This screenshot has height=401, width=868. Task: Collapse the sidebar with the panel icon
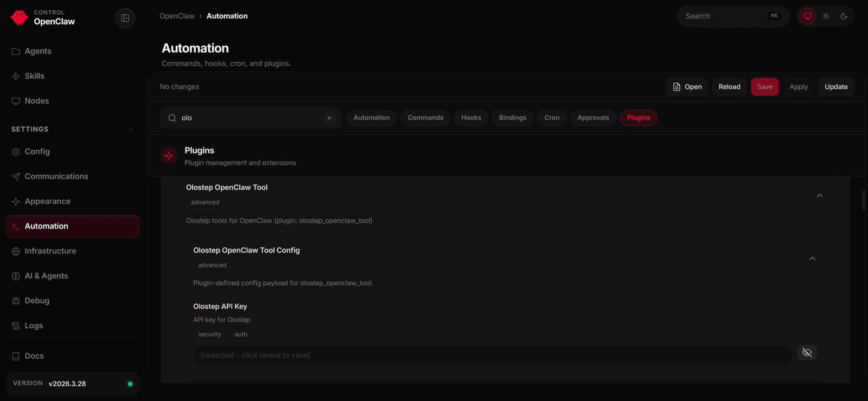(125, 18)
